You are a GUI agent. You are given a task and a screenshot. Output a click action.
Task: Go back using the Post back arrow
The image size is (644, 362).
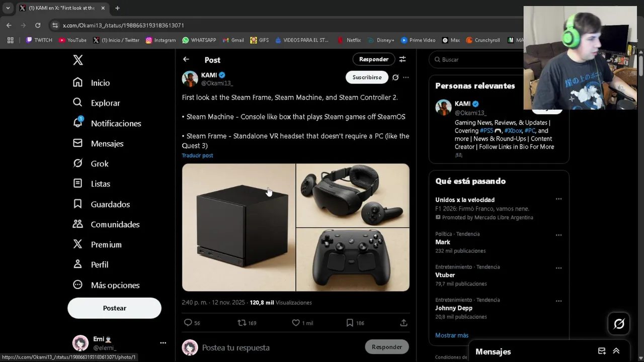click(x=186, y=59)
